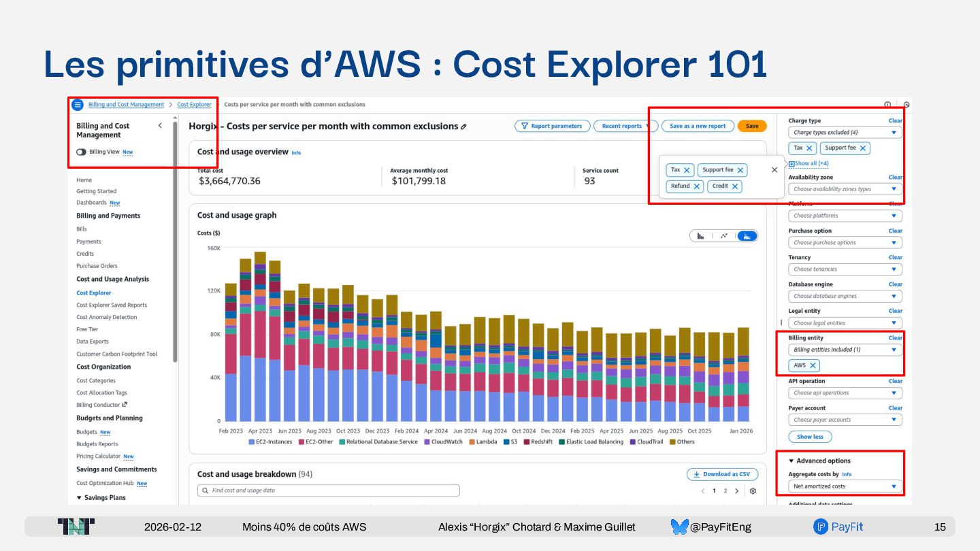980x551 pixels.
Task: Expand Show all (+4) charge types
Action: click(808, 163)
